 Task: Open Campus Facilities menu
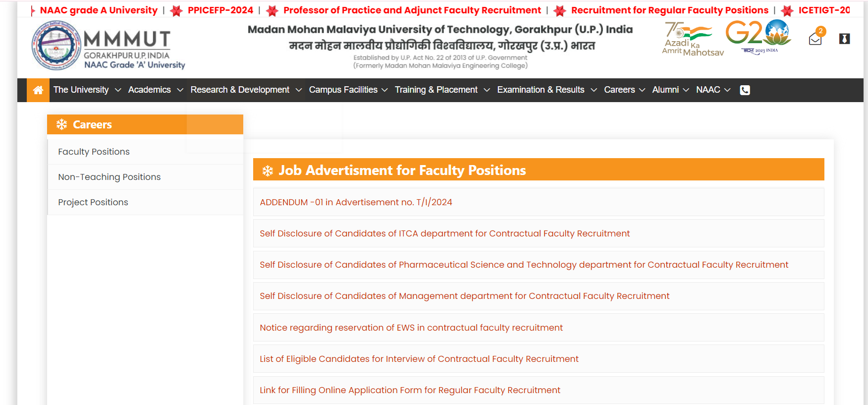point(343,90)
